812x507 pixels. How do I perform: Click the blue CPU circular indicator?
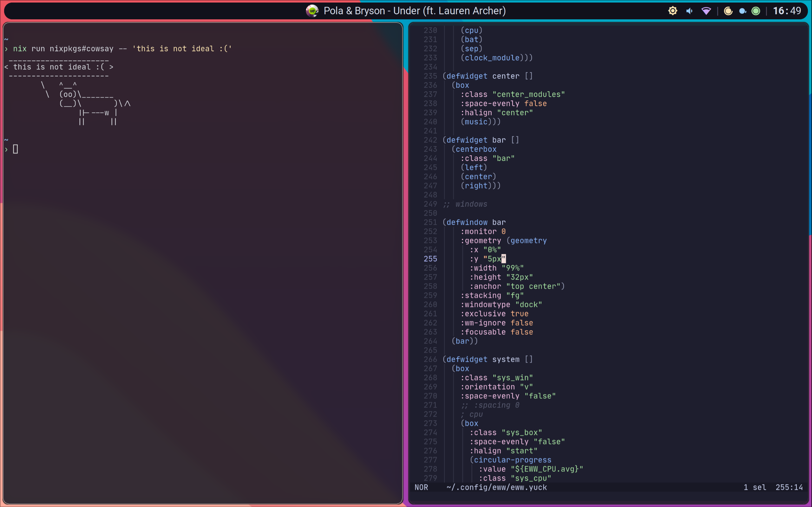tap(742, 11)
